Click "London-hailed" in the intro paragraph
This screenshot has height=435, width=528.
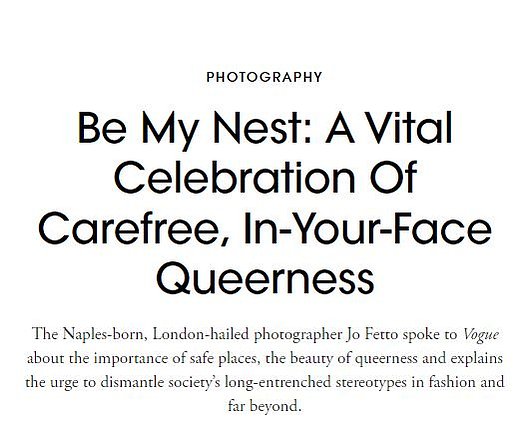[201, 334]
